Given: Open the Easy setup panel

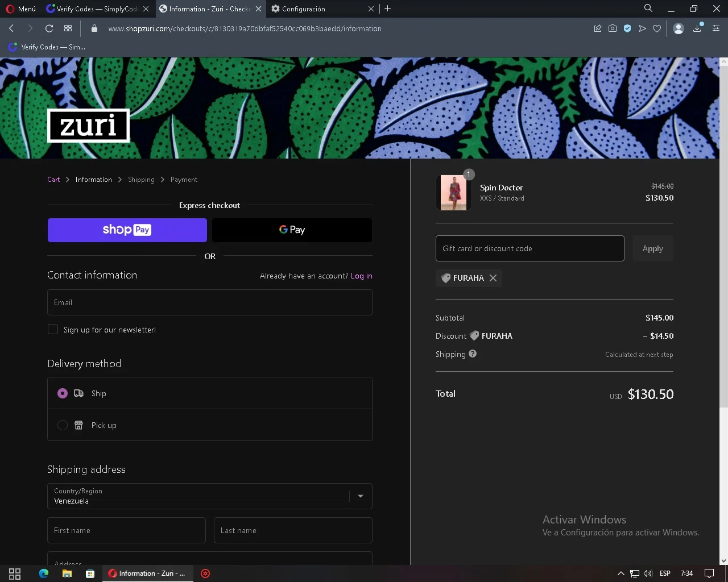Looking at the screenshot, I should (x=716, y=28).
